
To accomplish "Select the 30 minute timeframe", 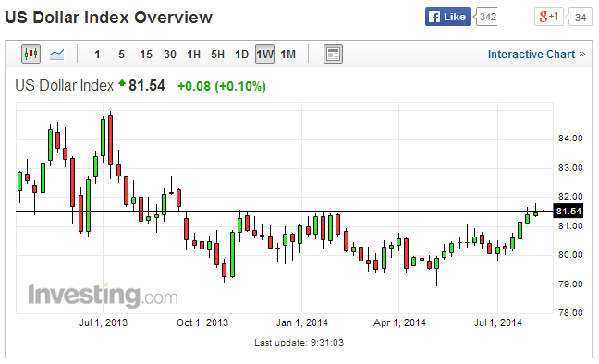I will pyautogui.click(x=170, y=55).
